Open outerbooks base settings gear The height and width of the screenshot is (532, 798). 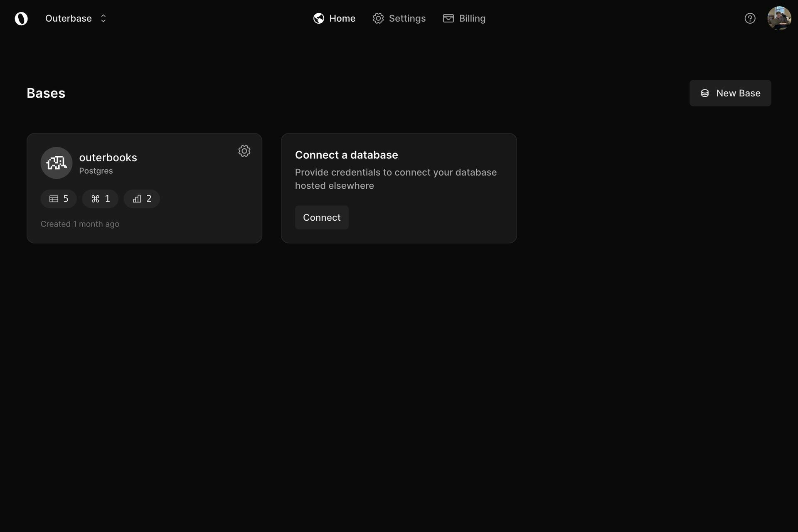pos(244,151)
